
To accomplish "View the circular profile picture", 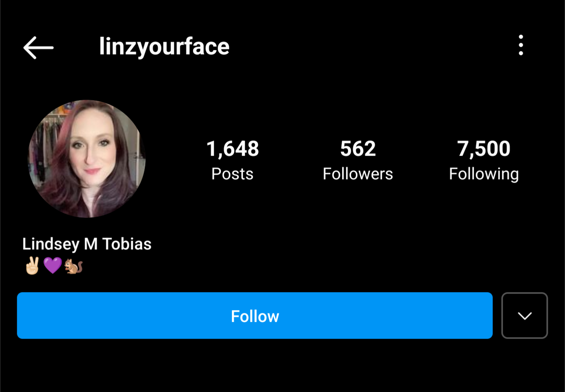I will [x=87, y=159].
